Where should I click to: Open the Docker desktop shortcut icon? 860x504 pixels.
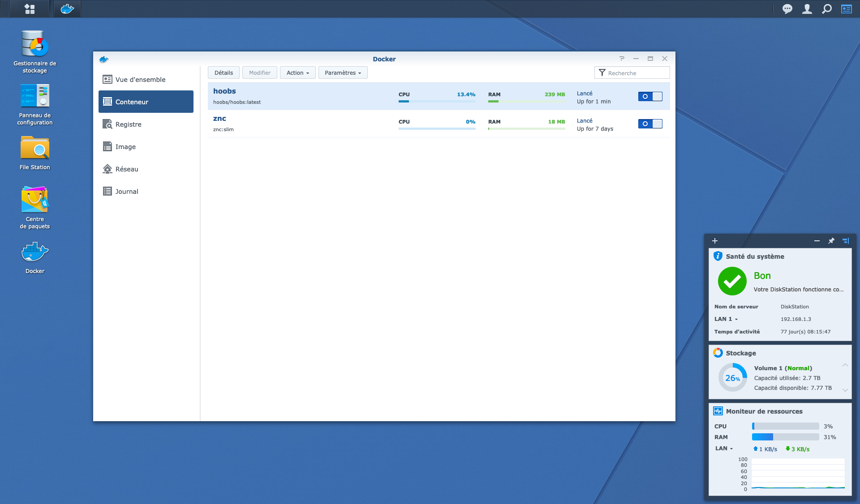(x=35, y=258)
